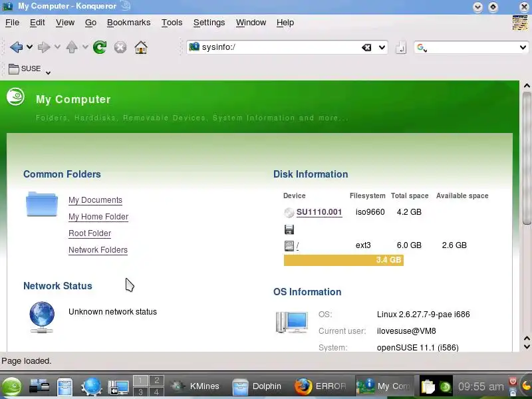
Task: Click the scroll up arrow at top
Action: (527, 86)
